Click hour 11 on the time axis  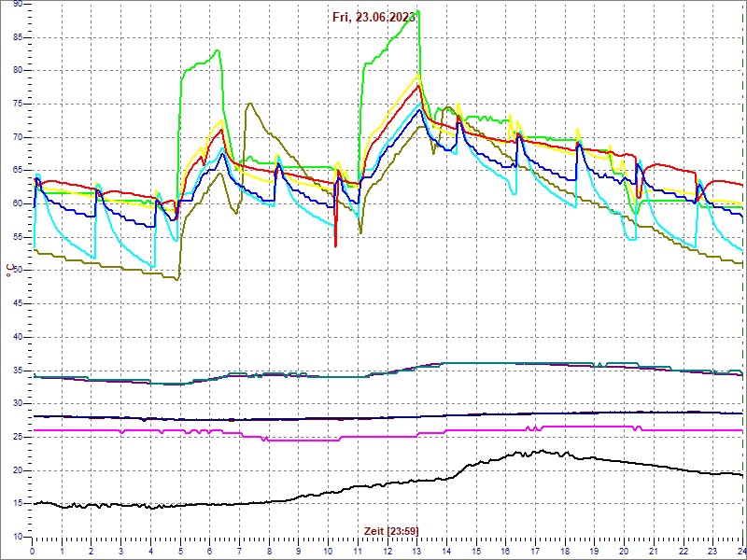[358, 551]
